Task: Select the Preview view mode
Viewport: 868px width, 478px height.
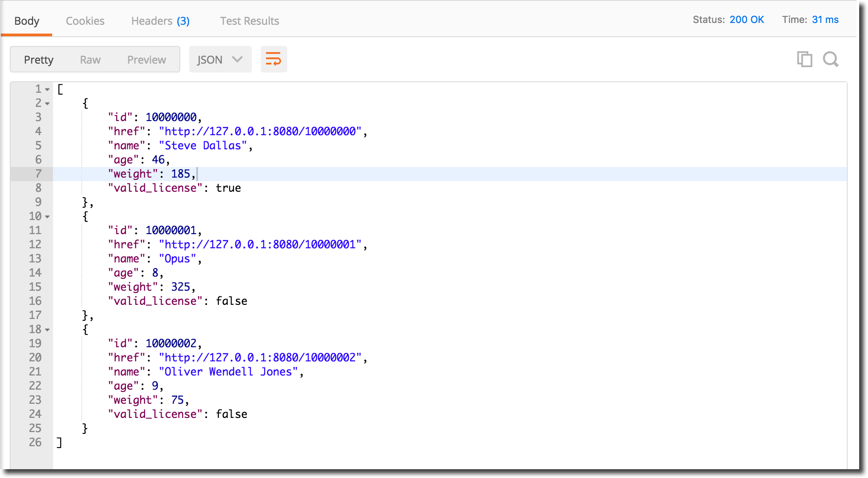Action: tap(147, 60)
